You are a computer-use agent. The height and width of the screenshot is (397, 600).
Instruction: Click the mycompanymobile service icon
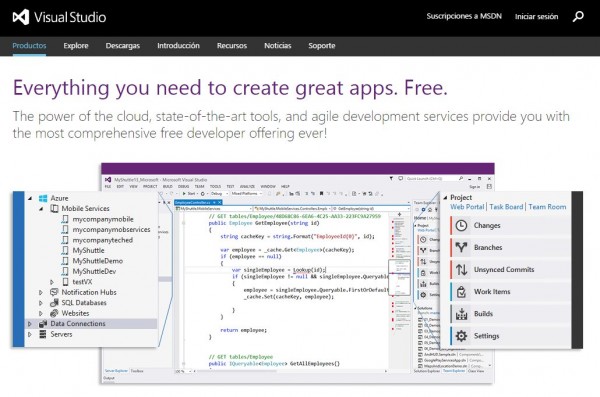pos(65,219)
